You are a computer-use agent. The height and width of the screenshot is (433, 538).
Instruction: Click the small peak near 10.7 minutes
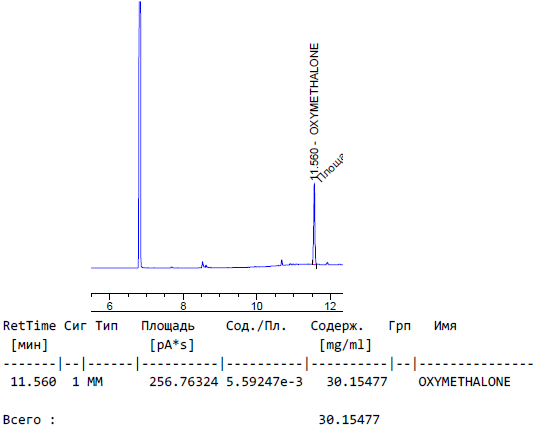282,262
